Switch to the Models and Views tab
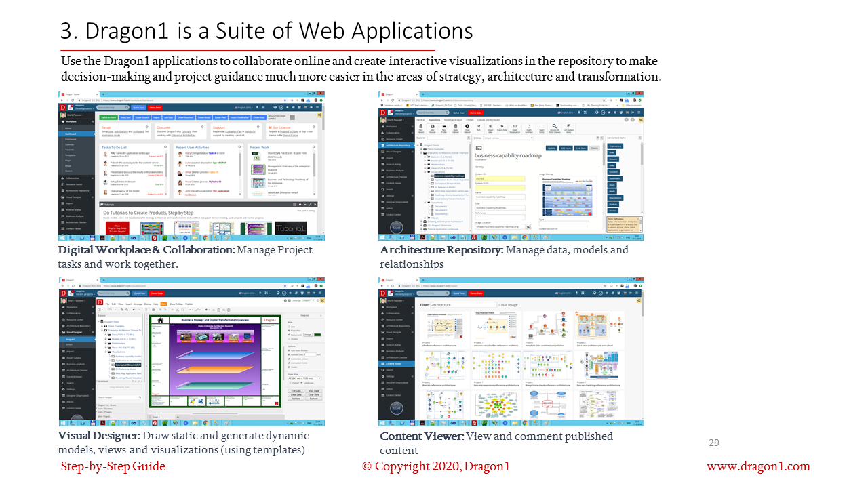Viewport: 868px width, 488px height. [x=454, y=119]
